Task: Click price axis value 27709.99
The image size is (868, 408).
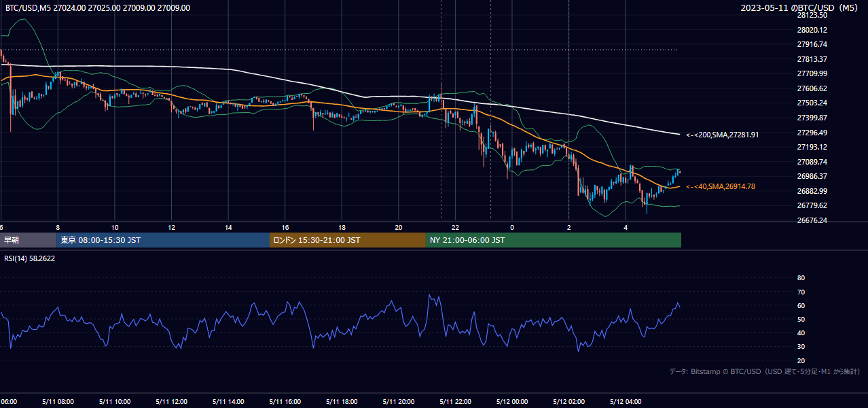Action: coord(812,73)
